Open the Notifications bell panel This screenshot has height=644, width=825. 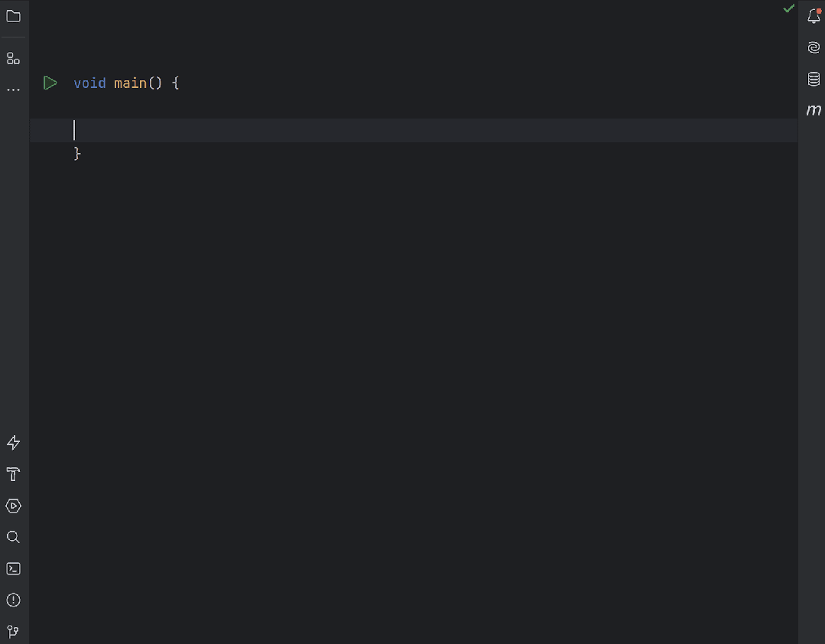click(x=813, y=16)
